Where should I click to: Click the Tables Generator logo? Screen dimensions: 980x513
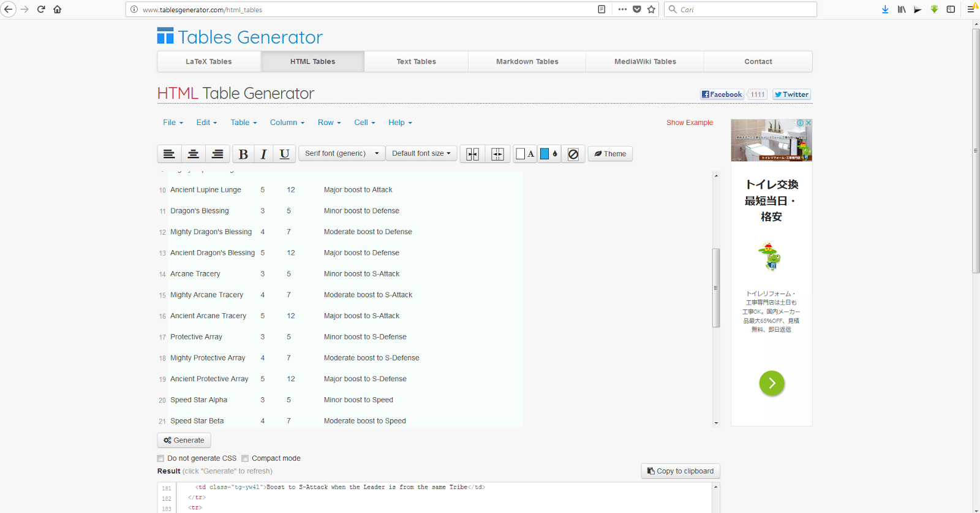(x=239, y=37)
